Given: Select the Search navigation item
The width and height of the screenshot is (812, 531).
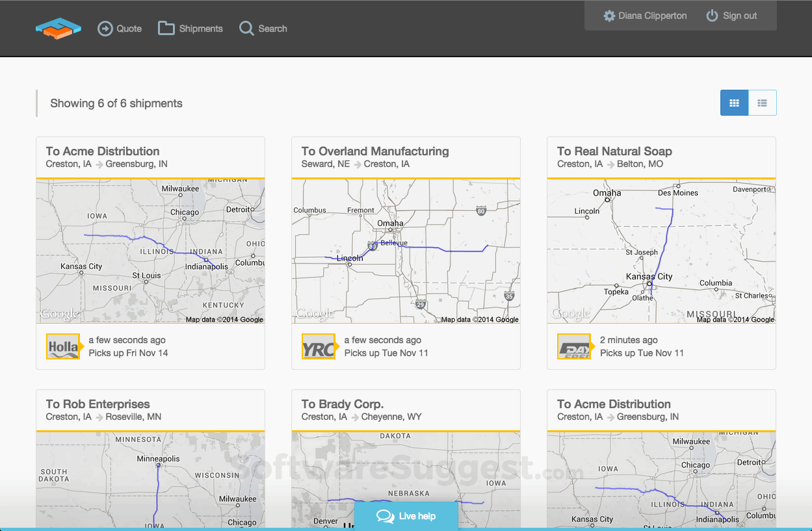Looking at the screenshot, I should (x=272, y=28).
